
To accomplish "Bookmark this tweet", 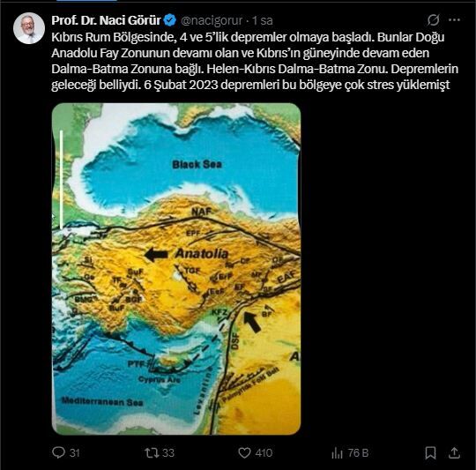I will pos(430,453).
